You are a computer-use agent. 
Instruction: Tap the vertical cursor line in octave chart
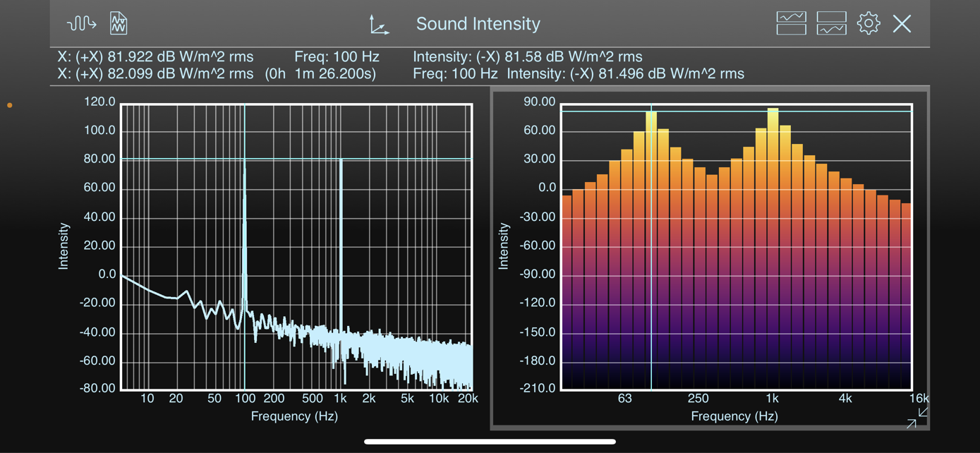651,247
